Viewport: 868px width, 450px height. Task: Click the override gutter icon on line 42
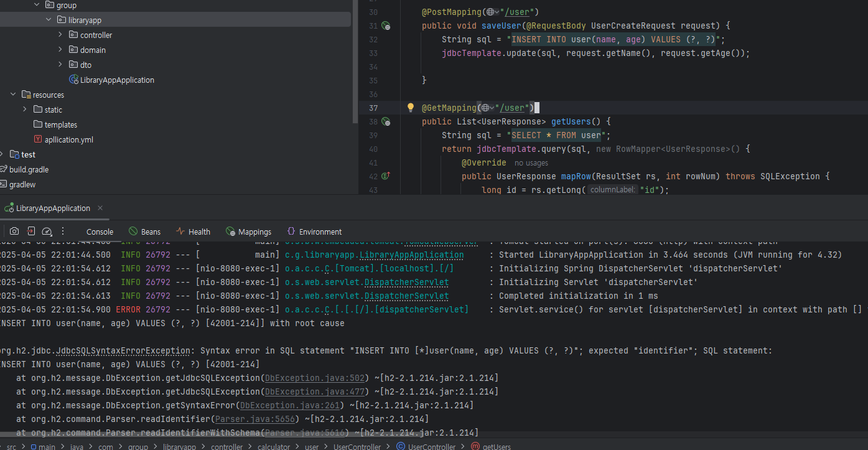click(386, 176)
